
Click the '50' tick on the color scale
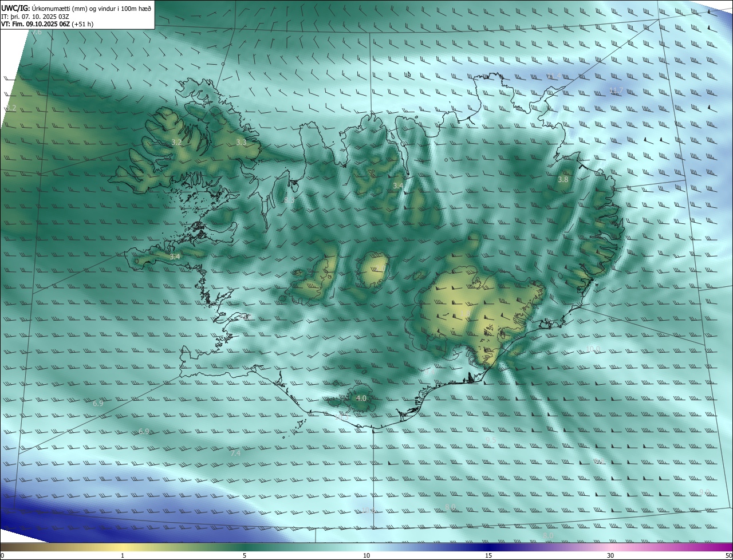pyautogui.click(x=728, y=555)
